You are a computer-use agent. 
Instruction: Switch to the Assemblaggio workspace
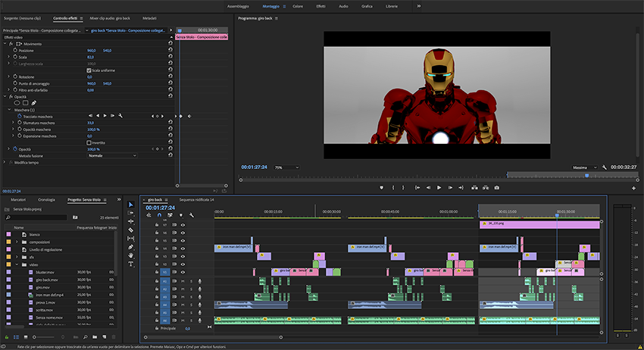point(238,6)
